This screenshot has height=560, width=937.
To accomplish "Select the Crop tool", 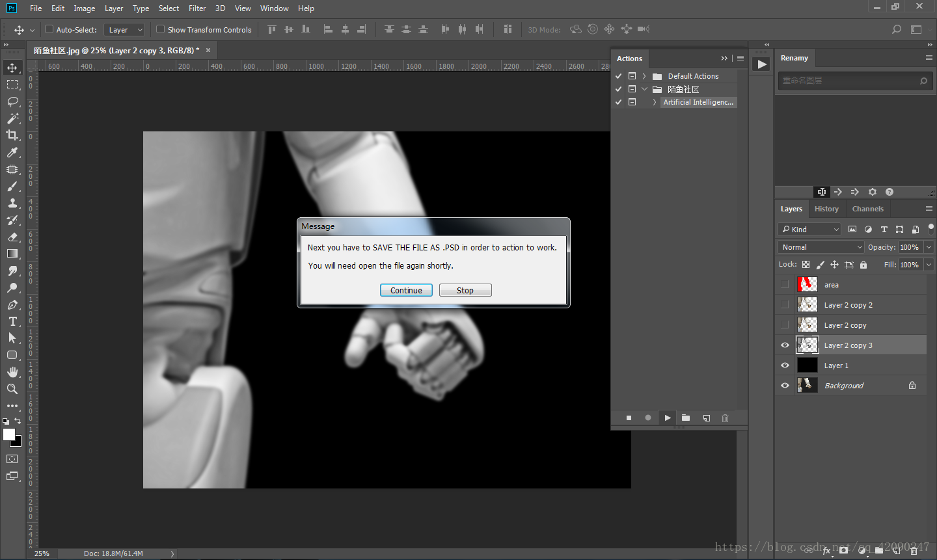I will click(12, 135).
